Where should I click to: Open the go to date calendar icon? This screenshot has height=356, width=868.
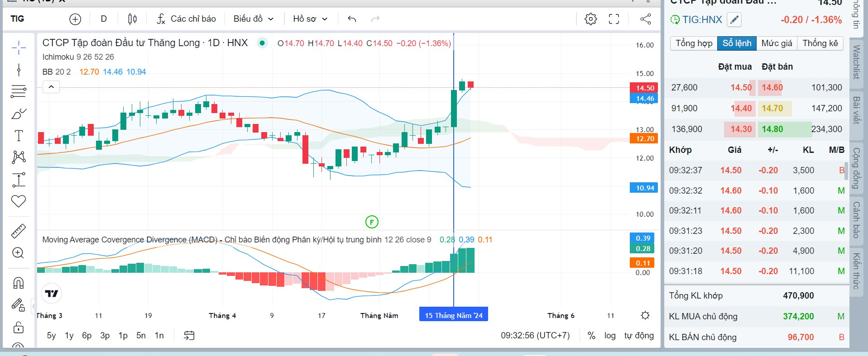[189, 335]
